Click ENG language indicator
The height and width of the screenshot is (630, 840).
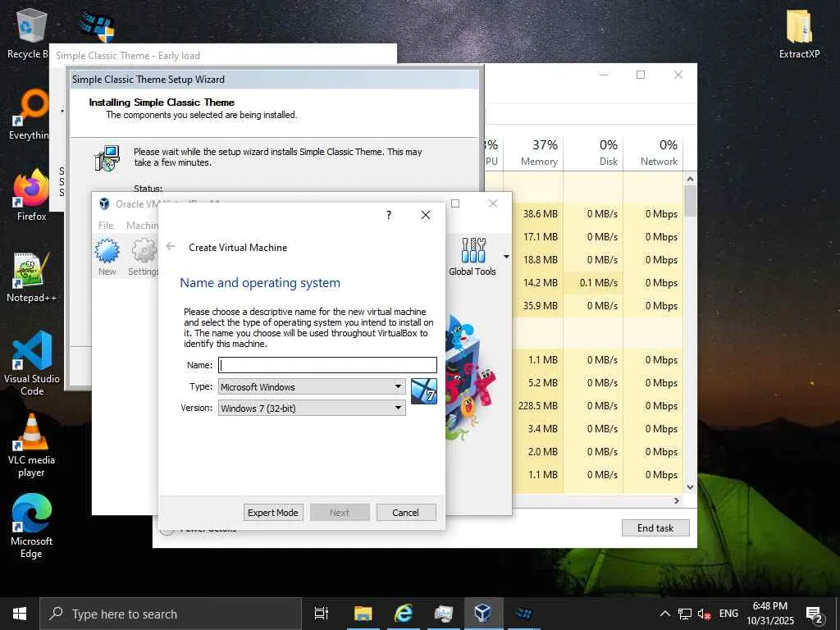point(728,614)
